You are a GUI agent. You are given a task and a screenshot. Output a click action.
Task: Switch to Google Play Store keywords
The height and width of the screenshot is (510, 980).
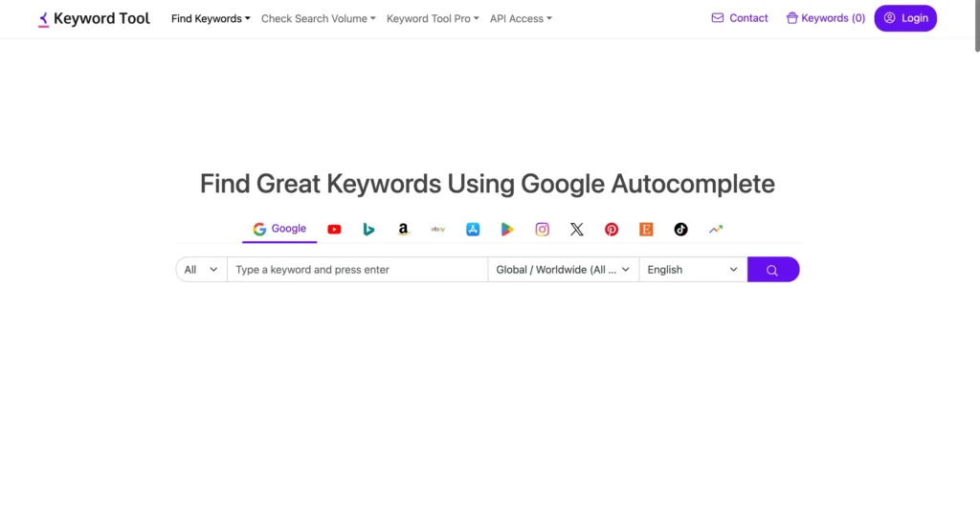[x=507, y=230]
